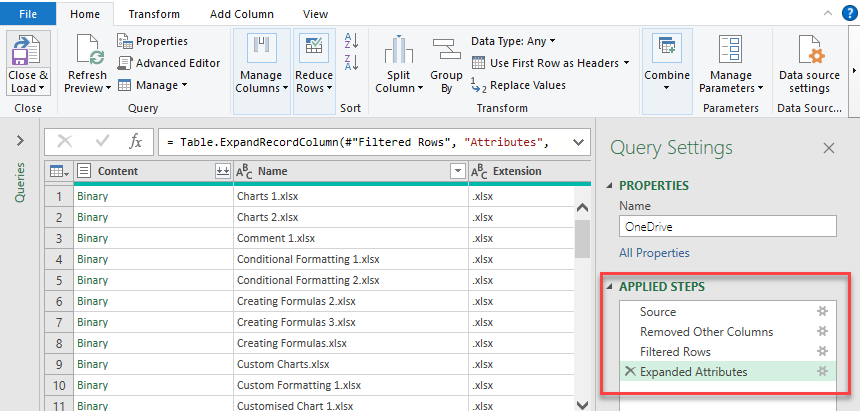Click the query Name input field
860x411 pixels.
tap(726, 227)
